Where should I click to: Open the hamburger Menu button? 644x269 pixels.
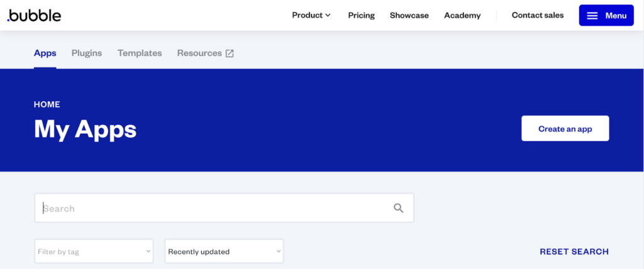point(606,16)
